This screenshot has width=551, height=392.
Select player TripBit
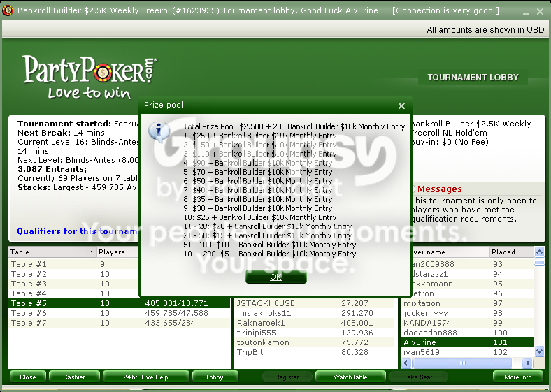tap(315, 352)
